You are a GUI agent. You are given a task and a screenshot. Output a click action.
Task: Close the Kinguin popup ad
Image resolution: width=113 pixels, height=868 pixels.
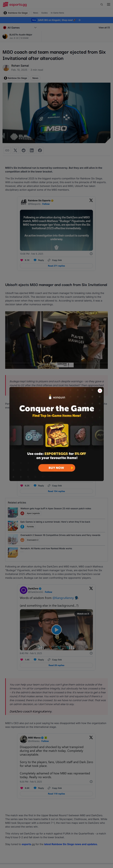point(100,391)
